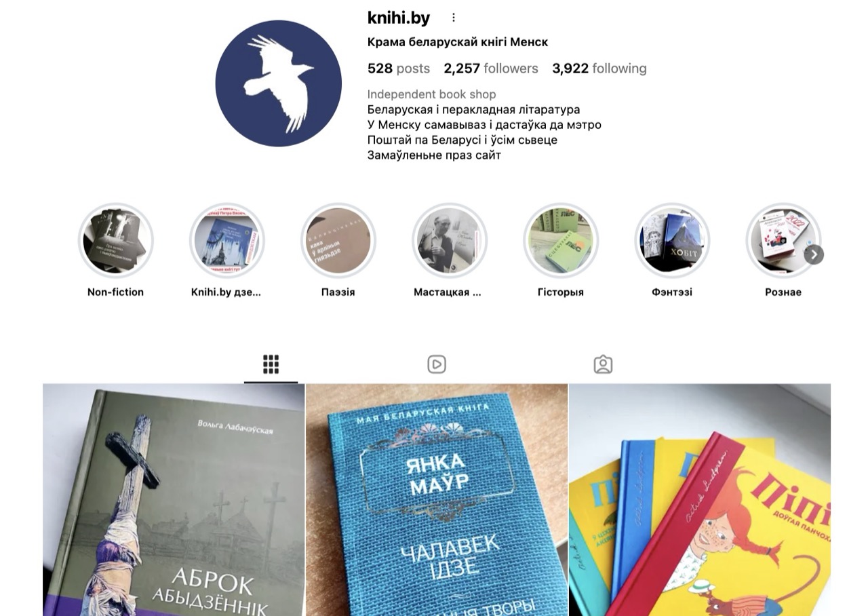
Task: Open the Knihi.by дзе... highlight
Action: [x=227, y=241]
